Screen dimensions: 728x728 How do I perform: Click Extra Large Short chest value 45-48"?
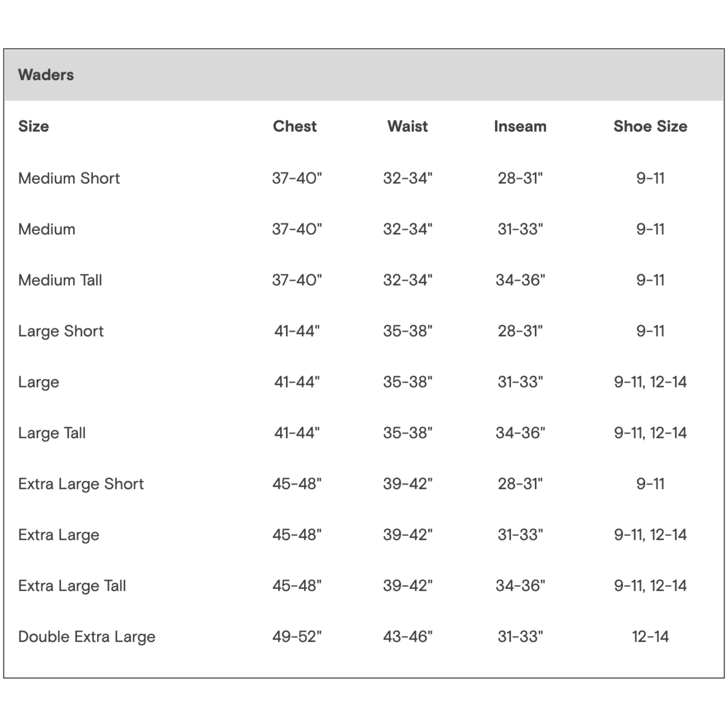coord(297,484)
